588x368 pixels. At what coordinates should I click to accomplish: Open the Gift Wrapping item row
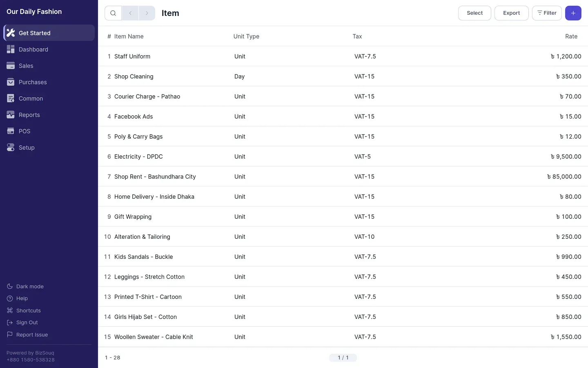point(343,217)
